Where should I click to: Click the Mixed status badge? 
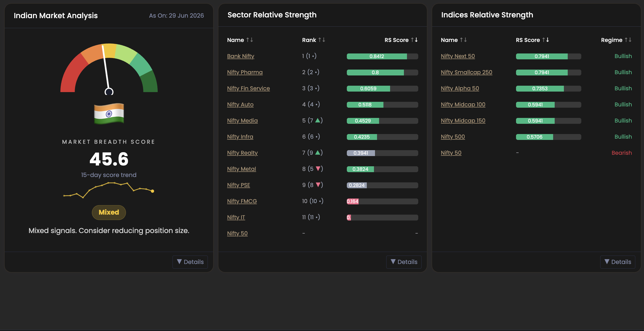(x=109, y=212)
